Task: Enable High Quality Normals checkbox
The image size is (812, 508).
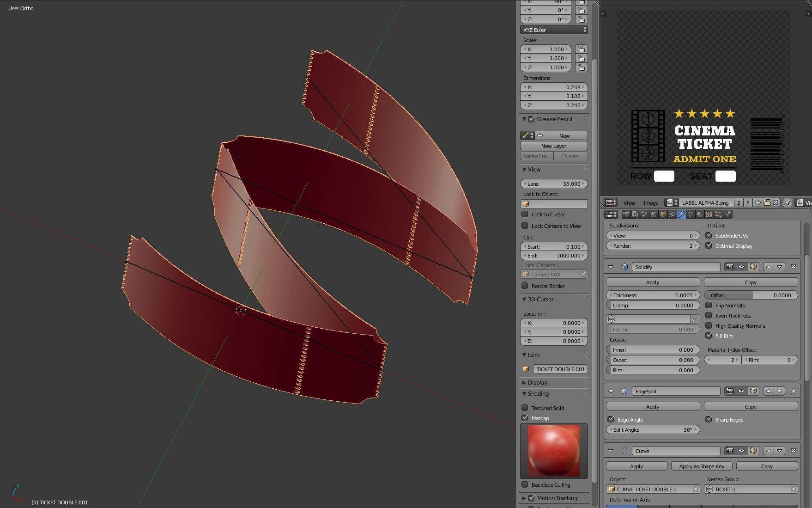Action: (x=709, y=325)
